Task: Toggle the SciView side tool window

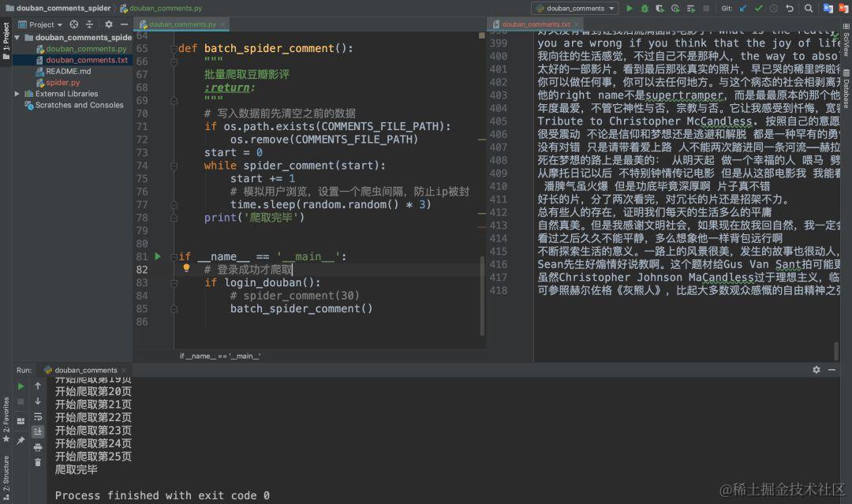Action: point(846,41)
